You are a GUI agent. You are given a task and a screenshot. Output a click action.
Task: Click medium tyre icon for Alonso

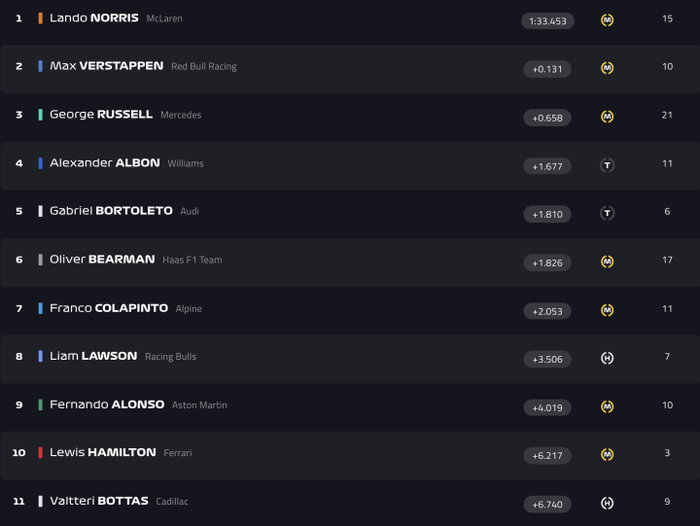[x=607, y=407]
